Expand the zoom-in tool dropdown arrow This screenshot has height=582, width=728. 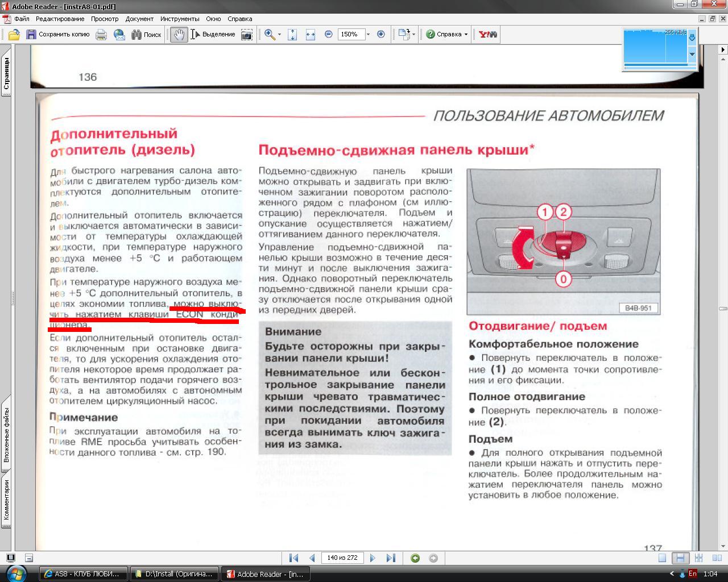(x=279, y=35)
